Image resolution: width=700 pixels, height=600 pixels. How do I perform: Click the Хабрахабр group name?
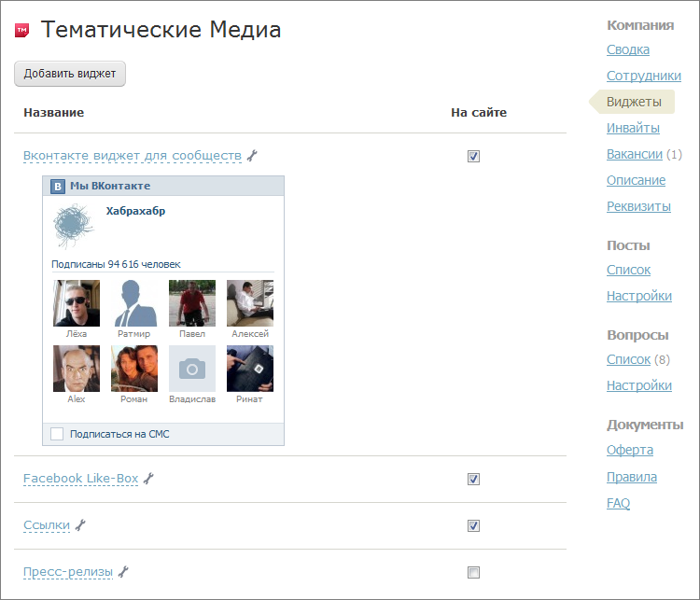point(135,211)
